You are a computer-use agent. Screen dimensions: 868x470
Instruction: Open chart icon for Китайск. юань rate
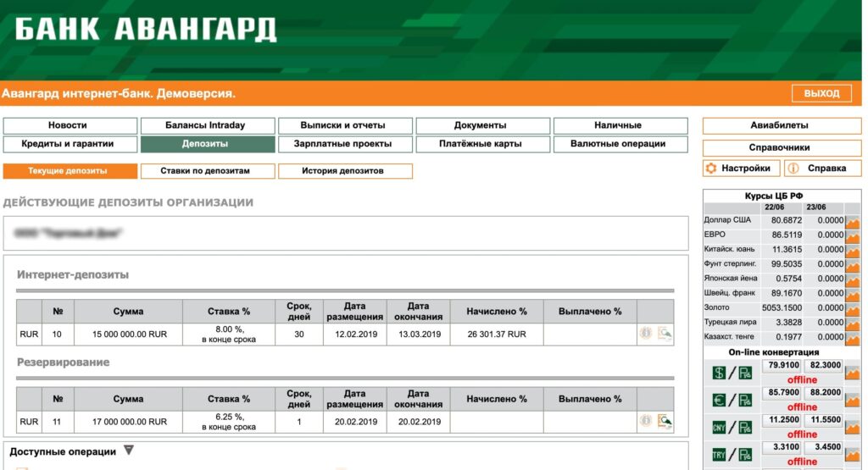click(x=853, y=251)
